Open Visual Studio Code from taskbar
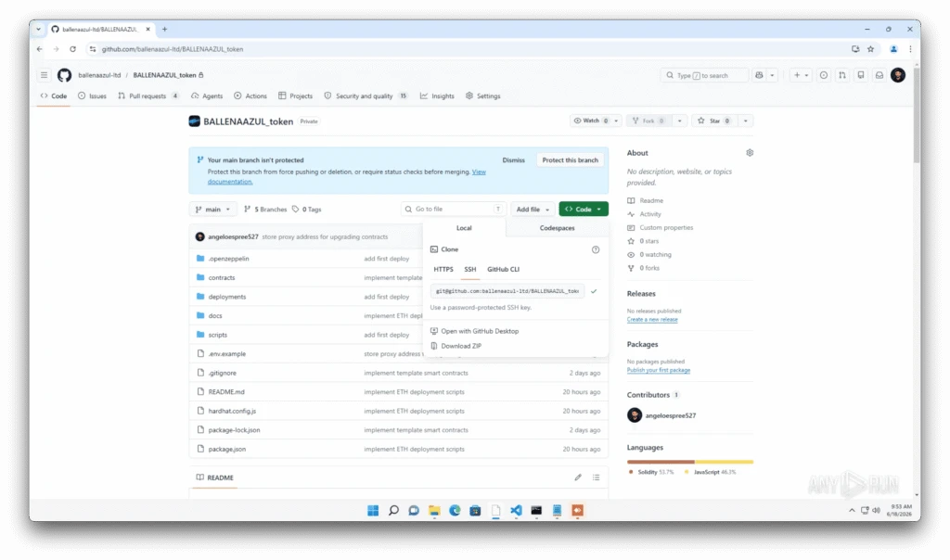This screenshot has height=560, width=950. pyautogui.click(x=516, y=510)
